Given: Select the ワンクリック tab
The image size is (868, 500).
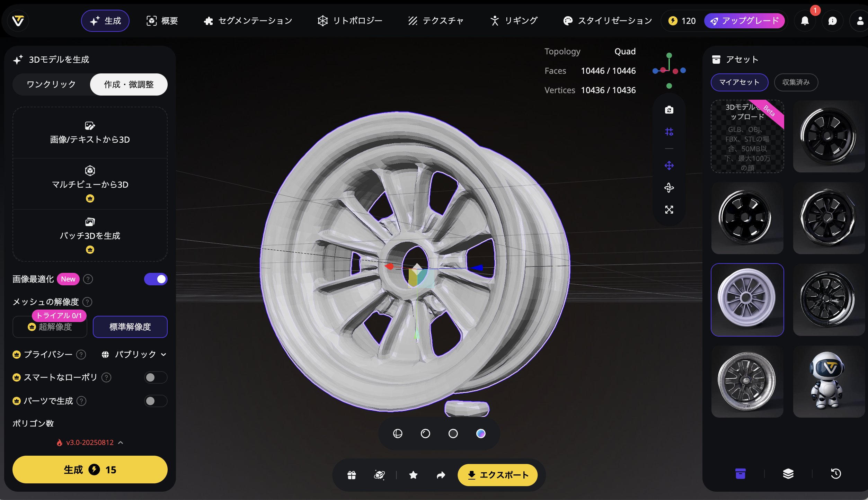Looking at the screenshot, I should coord(51,84).
